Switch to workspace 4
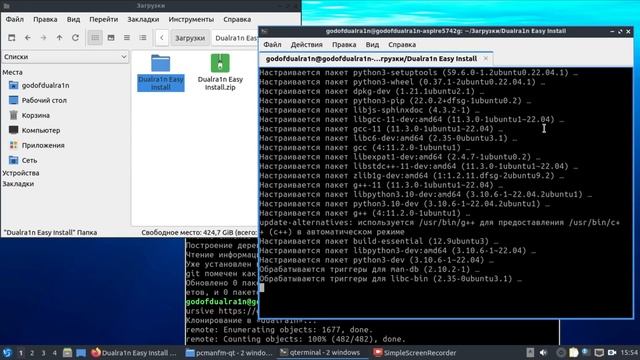The image size is (640, 360). coord(55,353)
